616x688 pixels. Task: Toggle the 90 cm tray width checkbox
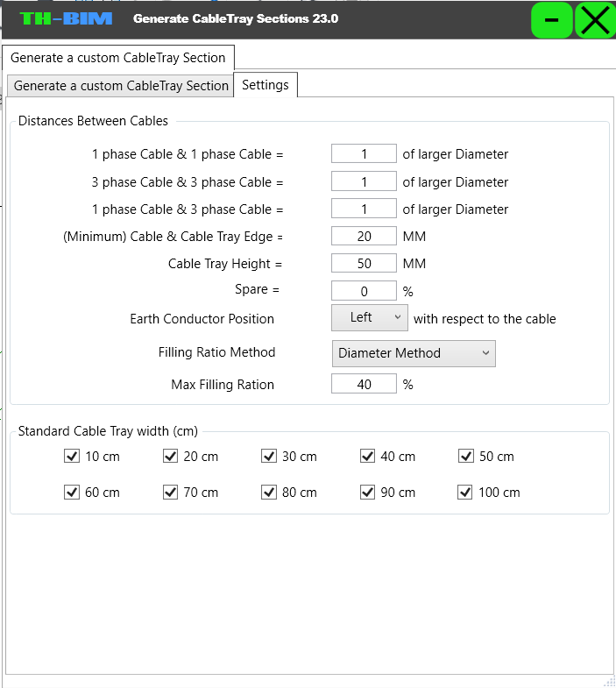click(368, 492)
